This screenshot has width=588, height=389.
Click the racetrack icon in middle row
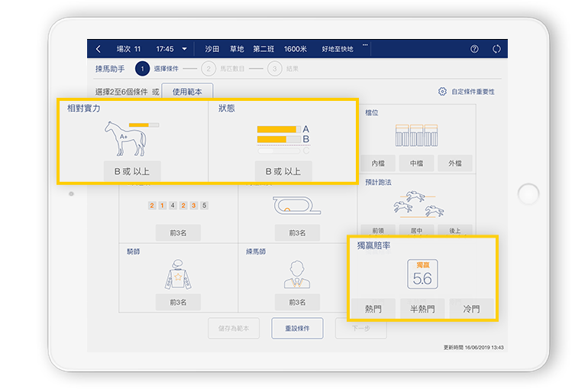tap(296, 205)
